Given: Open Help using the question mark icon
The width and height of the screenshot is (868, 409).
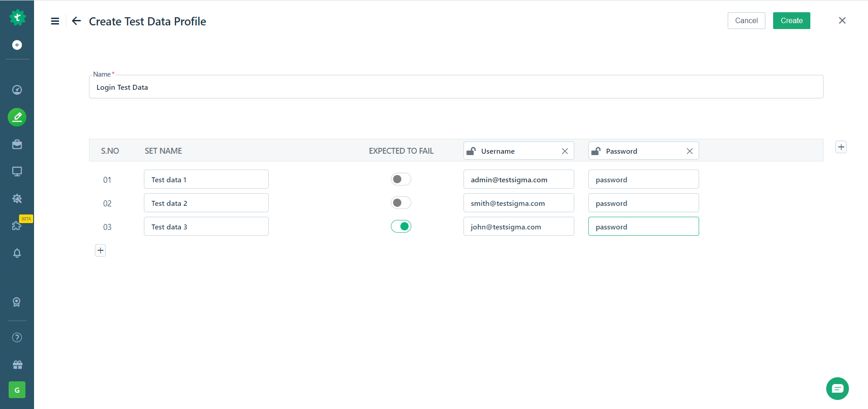Looking at the screenshot, I should [17, 337].
